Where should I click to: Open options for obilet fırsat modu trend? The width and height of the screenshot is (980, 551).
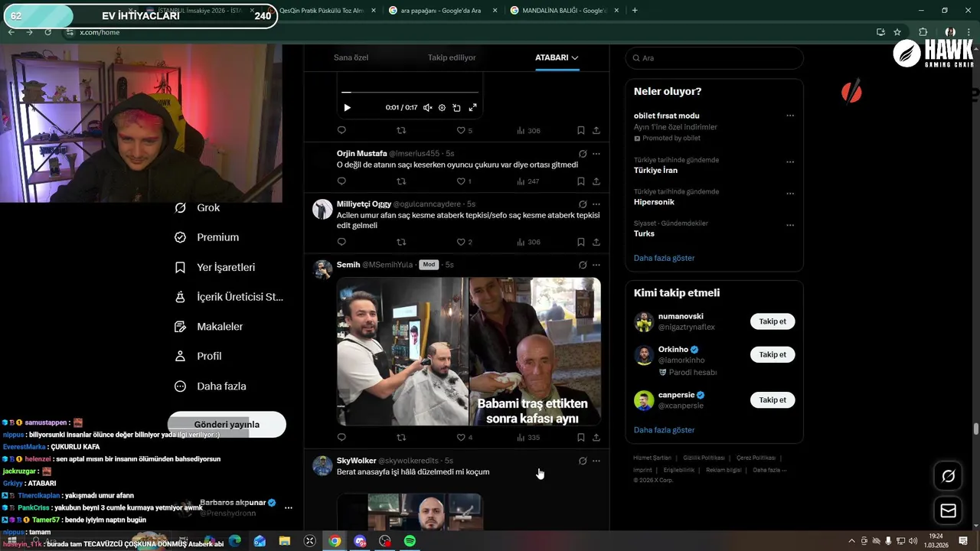[790, 116]
